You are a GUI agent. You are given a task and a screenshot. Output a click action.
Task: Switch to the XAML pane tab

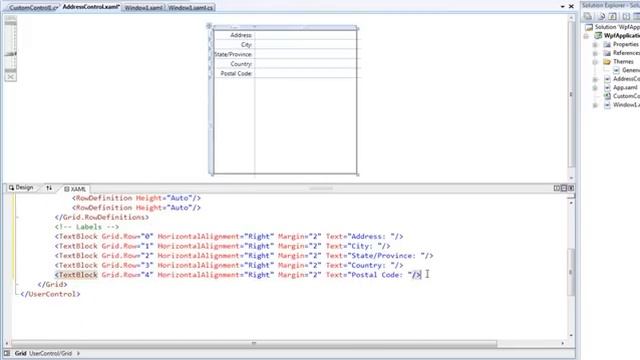click(x=75, y=189)
